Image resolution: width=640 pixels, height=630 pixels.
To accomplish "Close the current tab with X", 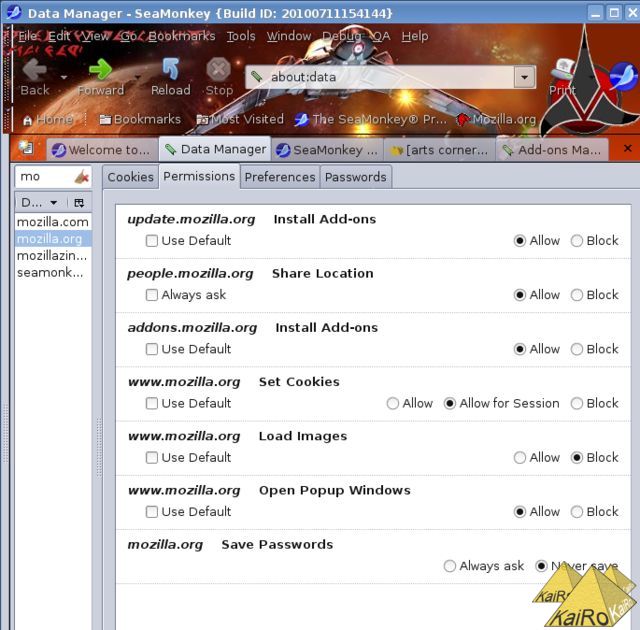I will (628, 149).
